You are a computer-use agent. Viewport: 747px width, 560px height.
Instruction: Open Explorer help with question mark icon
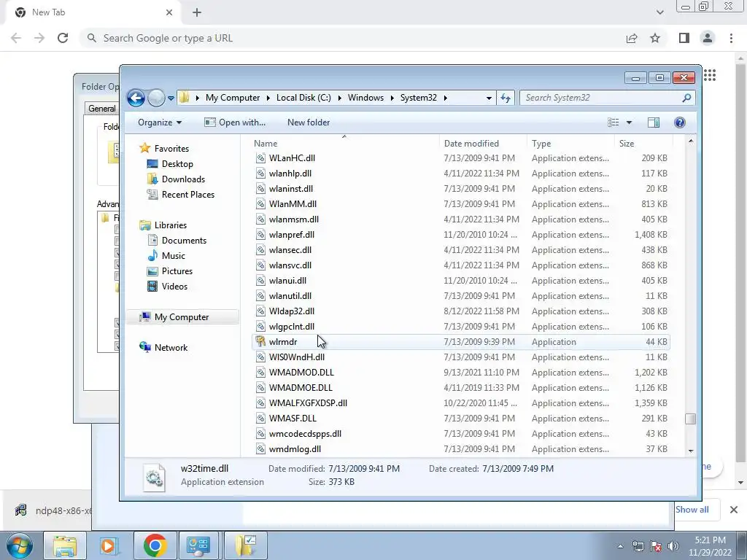pos(680,122)
